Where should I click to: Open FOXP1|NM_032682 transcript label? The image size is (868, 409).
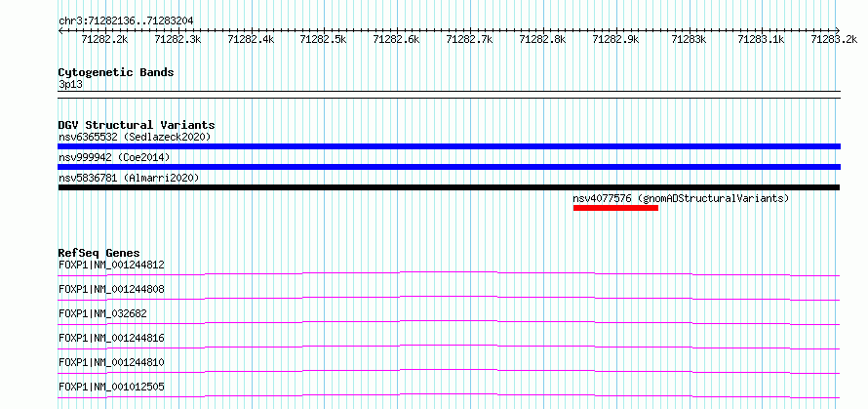[102, 313]
